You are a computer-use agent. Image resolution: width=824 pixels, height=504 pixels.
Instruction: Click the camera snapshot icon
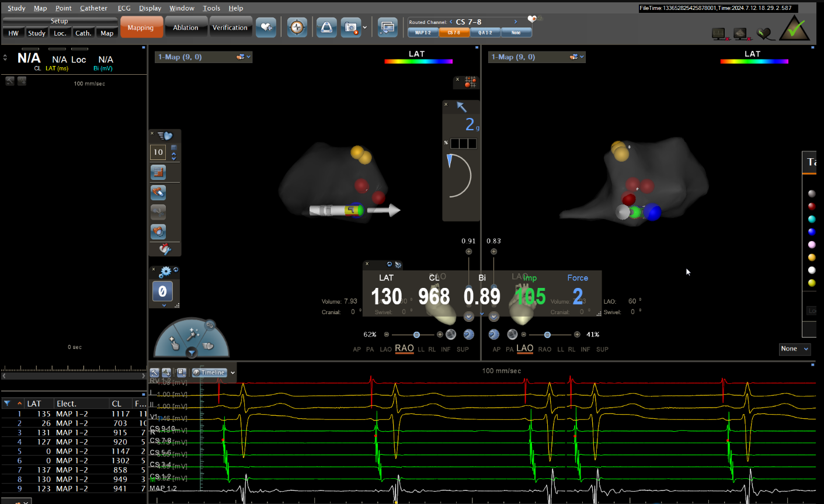[350, 27]
